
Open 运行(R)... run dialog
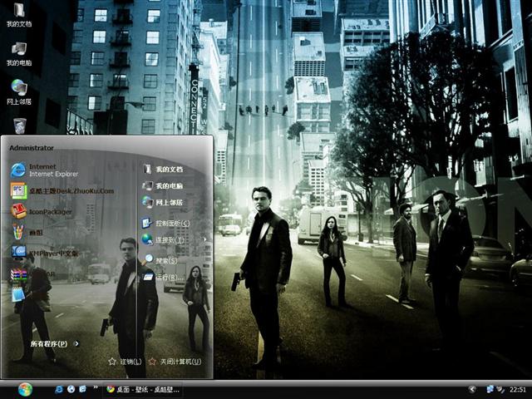tap(164, 277)
